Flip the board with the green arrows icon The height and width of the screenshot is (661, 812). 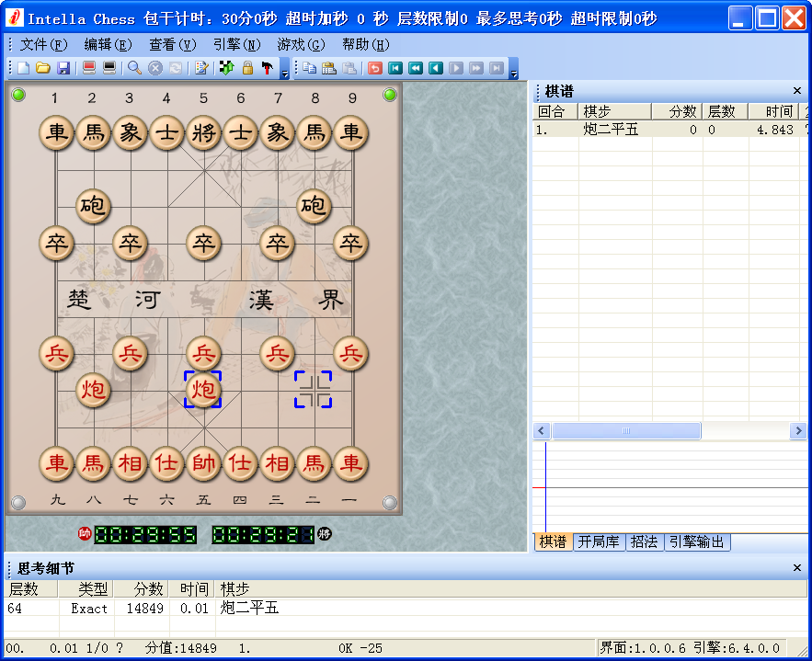pos(225,67)
